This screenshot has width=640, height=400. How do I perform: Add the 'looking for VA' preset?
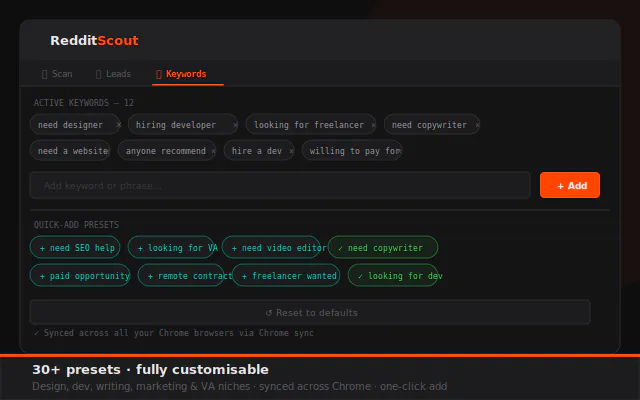coord(171,247)
